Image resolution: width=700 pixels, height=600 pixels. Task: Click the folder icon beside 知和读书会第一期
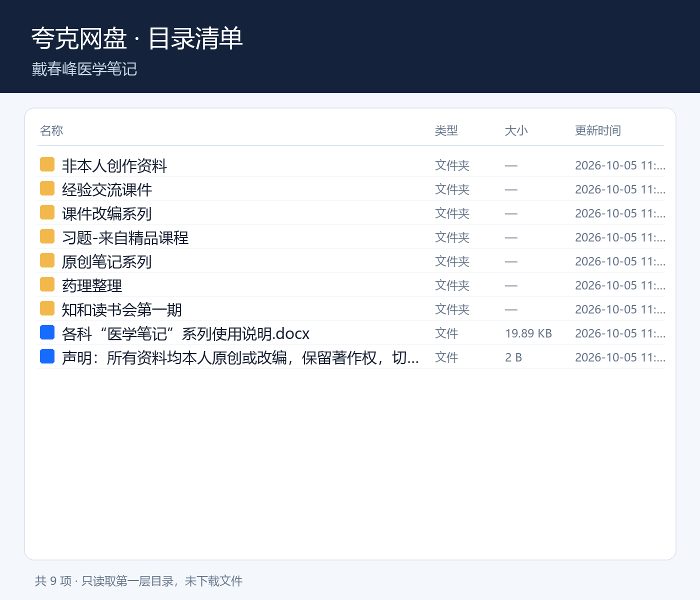(x=47, y=308)
